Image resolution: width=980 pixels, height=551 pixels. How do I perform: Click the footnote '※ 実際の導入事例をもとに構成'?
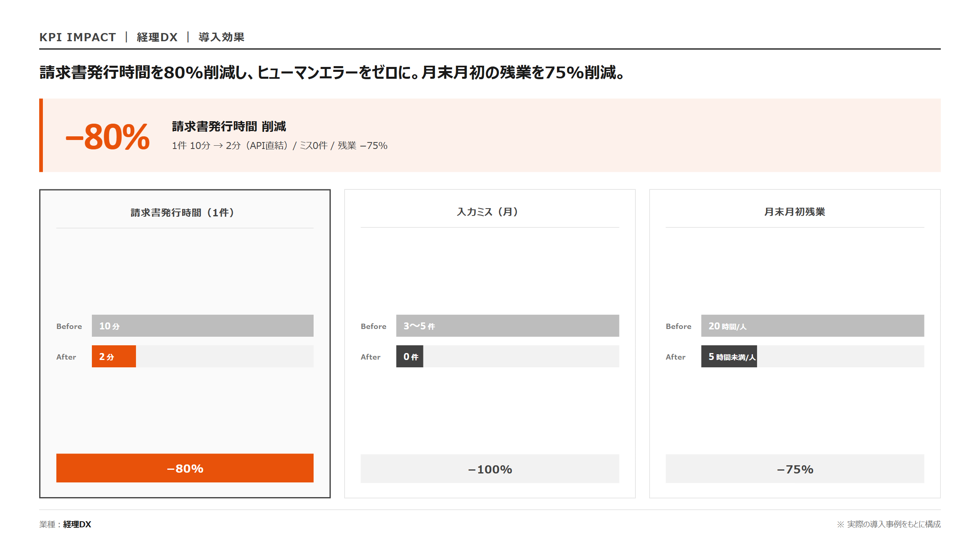889,524
